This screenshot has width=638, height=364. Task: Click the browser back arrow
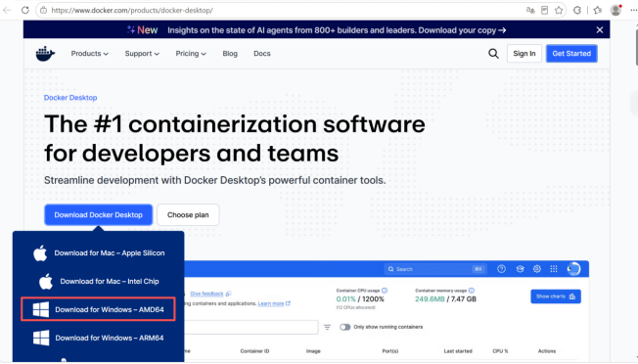coord(7,10)
